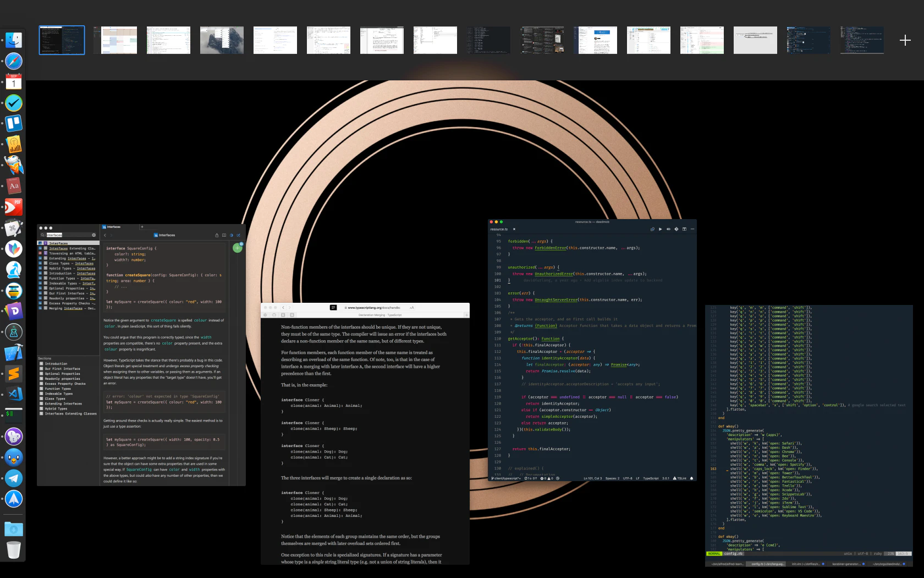Open the TSLint status bar item
Image resolution: width=924 pixels, height=578 pixels.
[680, 478]
